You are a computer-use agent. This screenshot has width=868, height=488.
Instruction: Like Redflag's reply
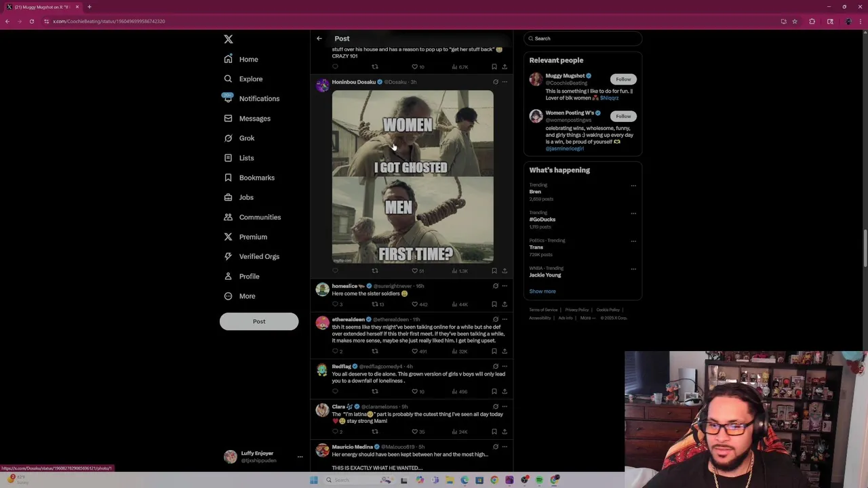(x=415, y=391)
